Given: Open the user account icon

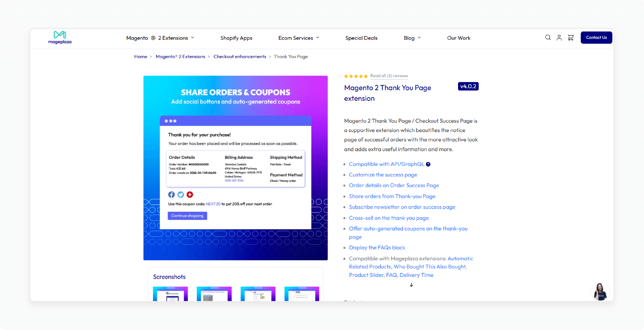Looking at the screenshot, I should 559,38.
